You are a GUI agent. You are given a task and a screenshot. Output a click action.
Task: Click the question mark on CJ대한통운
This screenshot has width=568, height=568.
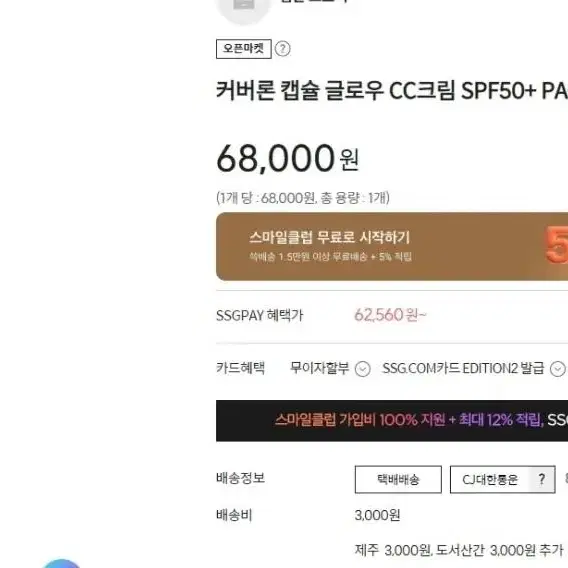[542, 479]
